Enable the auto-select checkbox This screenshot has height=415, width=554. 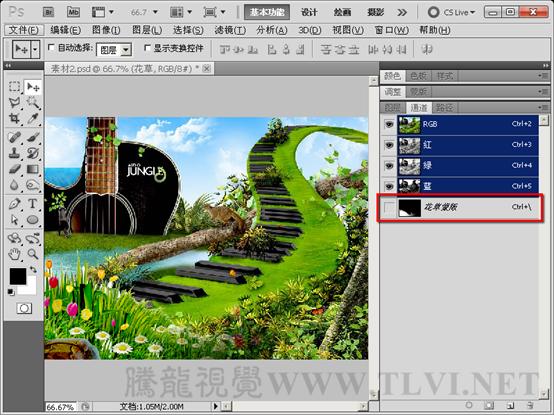pyautogui.click(x=51, y=47)
